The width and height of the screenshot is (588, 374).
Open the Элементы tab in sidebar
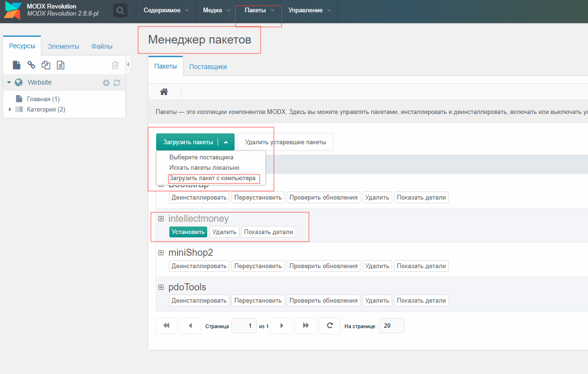(63, 46)
